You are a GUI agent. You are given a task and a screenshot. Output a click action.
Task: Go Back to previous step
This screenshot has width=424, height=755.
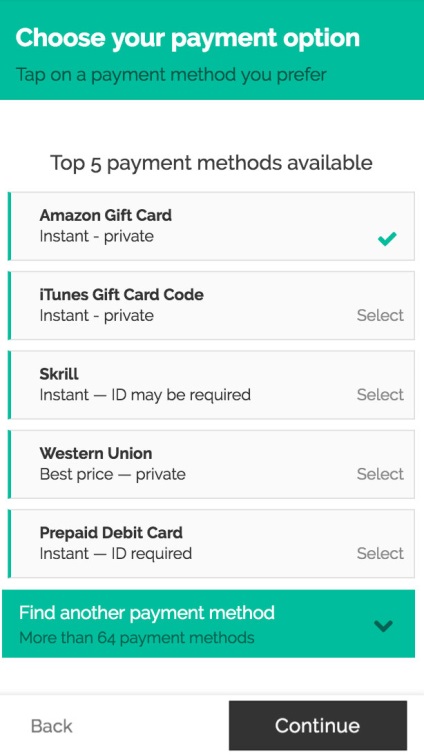coord(51,726)
